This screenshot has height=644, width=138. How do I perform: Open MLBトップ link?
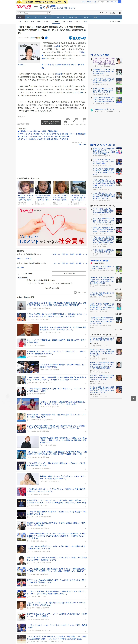click(57, 263)
